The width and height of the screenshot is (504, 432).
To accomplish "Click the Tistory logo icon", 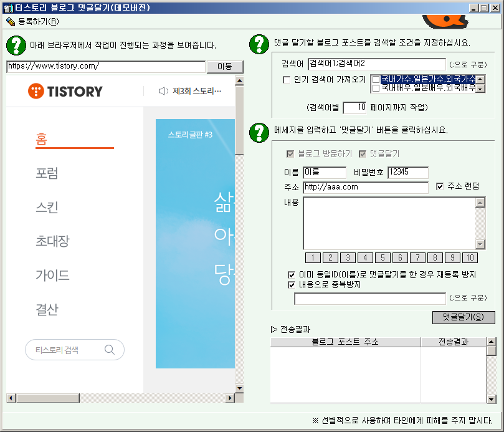I will click(37, 92).
